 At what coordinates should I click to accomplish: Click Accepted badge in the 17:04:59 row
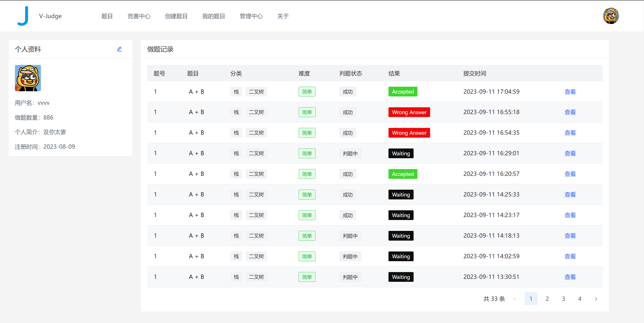(403, 92)
